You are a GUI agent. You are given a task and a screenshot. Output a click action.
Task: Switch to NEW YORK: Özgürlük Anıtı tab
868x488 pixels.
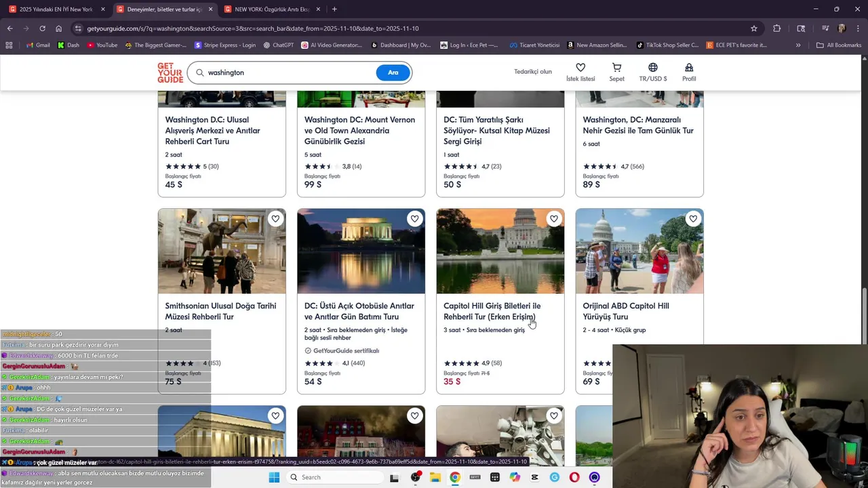(x=271, y=9)
